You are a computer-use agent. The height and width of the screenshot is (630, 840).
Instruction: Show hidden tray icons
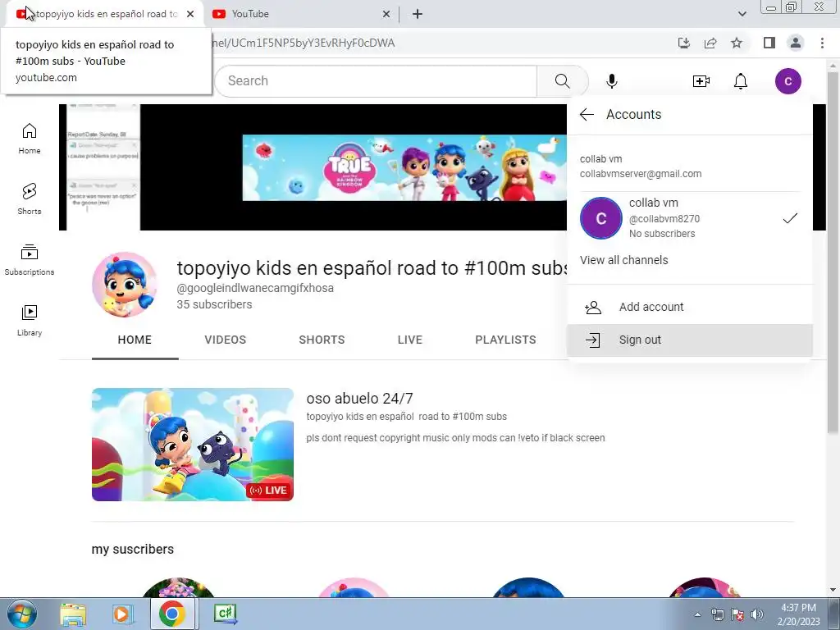[x=697, y=614]
